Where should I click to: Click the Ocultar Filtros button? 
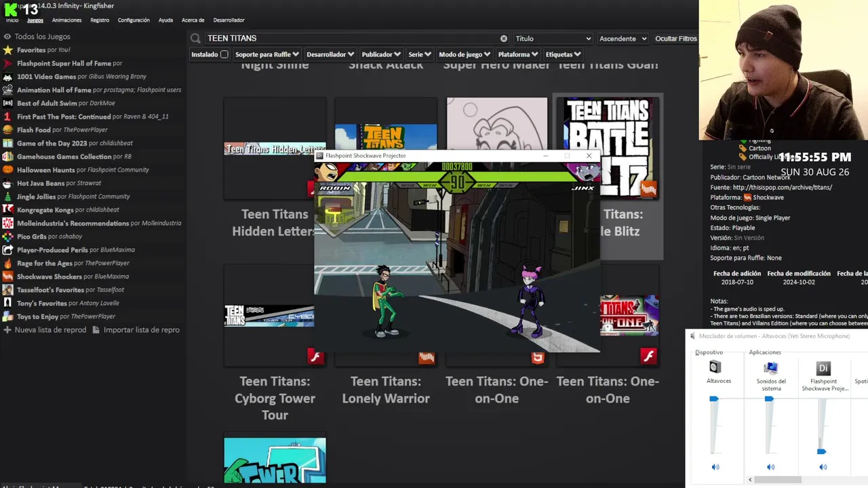675,39
